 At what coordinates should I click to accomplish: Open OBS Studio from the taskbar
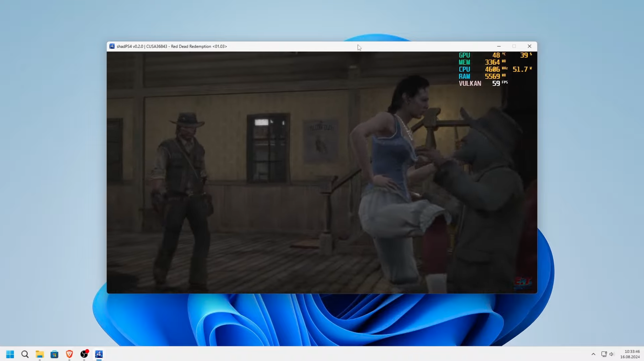click(84, 354)
